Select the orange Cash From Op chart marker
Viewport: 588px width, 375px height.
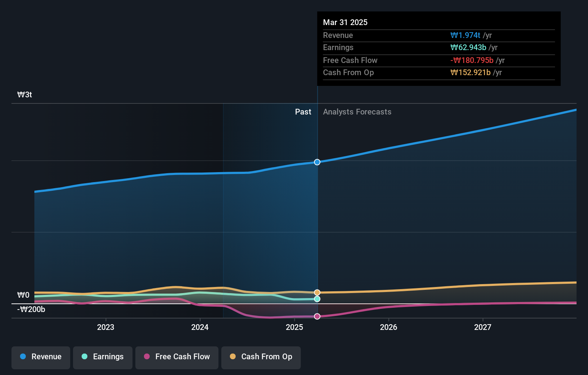(x=317, y=292)
